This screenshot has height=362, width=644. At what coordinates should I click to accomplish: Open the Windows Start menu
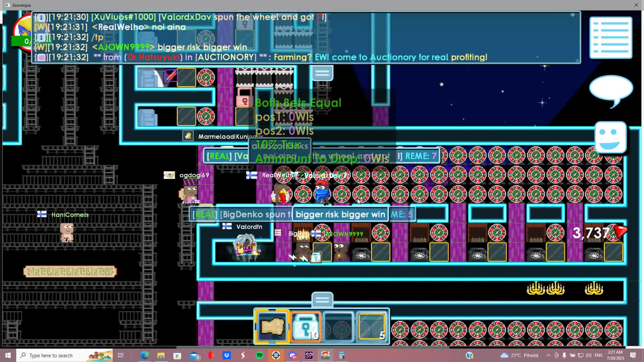(7, 355)
